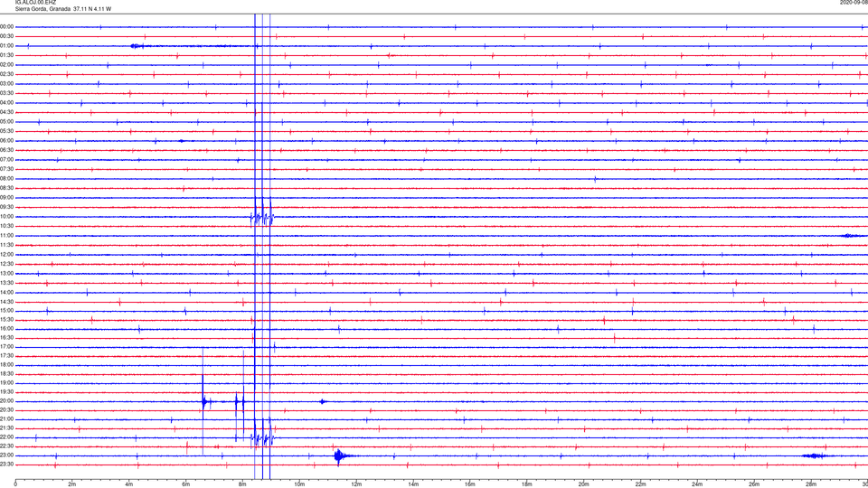Click the 18:00 row label
This screenshot has height=488, width=868.
click(7, 365)
